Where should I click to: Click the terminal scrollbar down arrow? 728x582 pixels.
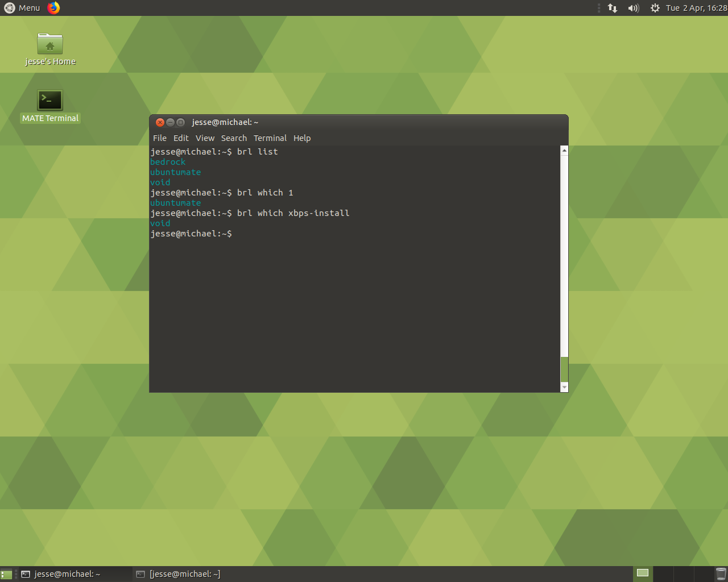564,387
